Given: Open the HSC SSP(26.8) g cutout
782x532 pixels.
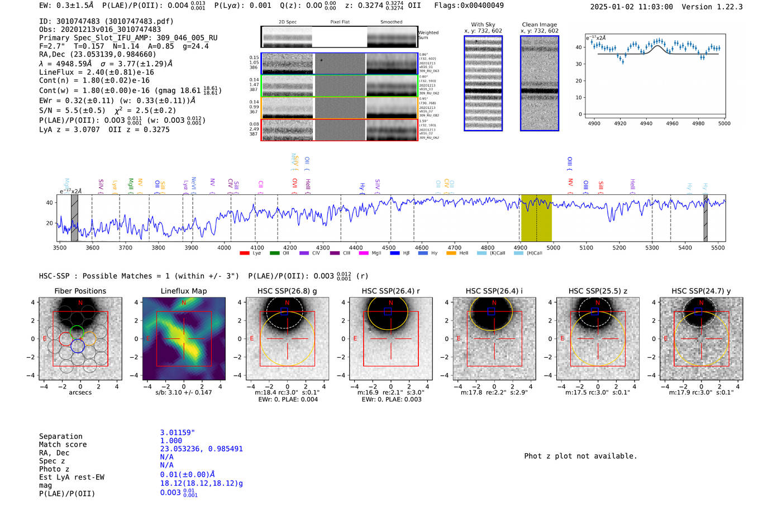Looking at the screenshot, I should 287,338.
